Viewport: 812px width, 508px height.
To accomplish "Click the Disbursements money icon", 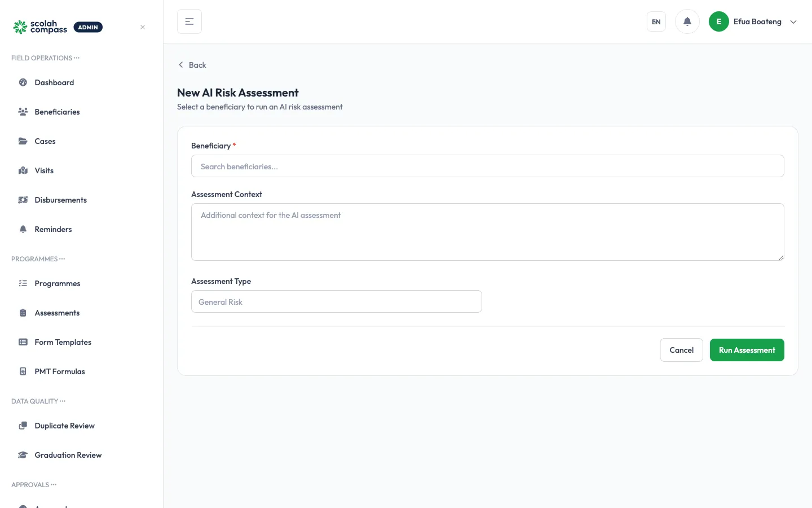I will (23, 200).
